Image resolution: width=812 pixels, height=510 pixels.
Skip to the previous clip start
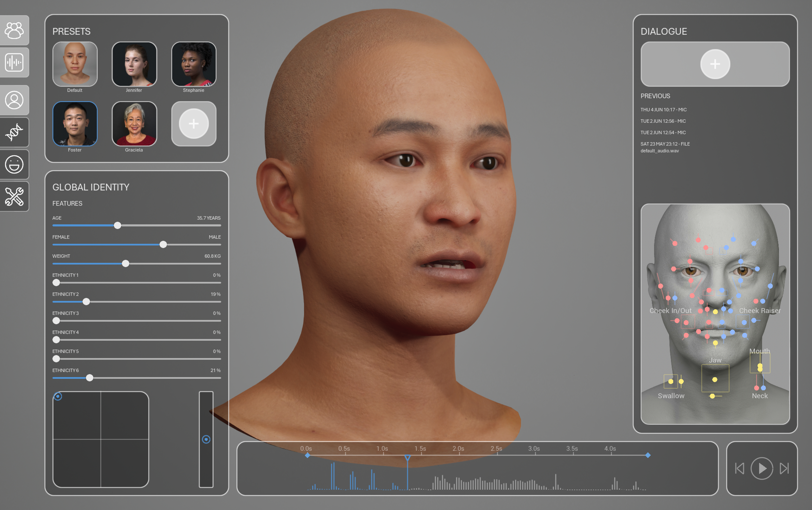click(x=739, y=468)
